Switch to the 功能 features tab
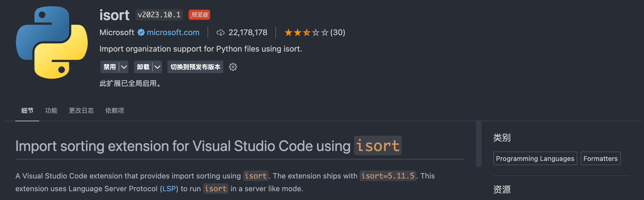This screenshot has width=644, height=200. click(x=51, y=110)
